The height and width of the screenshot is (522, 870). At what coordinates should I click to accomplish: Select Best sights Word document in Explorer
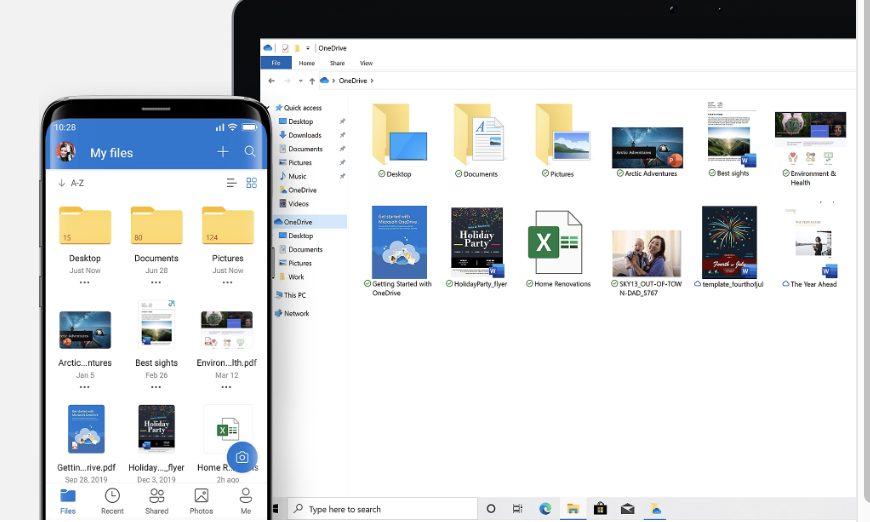point(730,140)
